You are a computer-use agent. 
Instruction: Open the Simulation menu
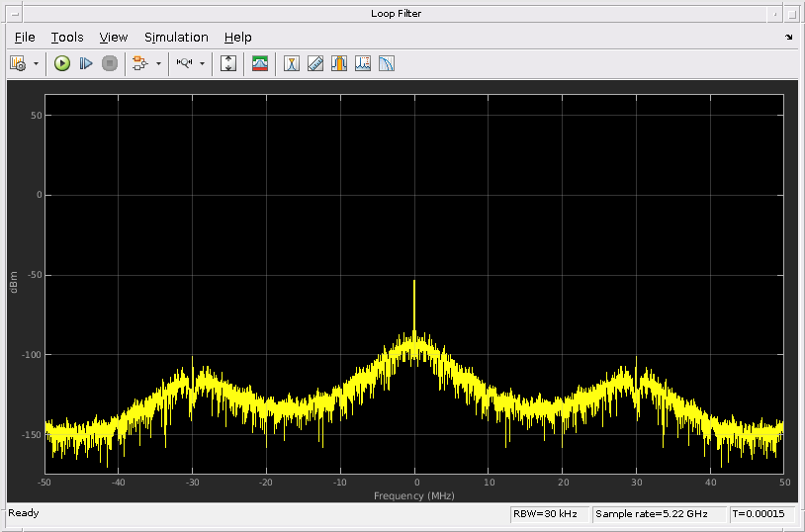coord(176,38)
